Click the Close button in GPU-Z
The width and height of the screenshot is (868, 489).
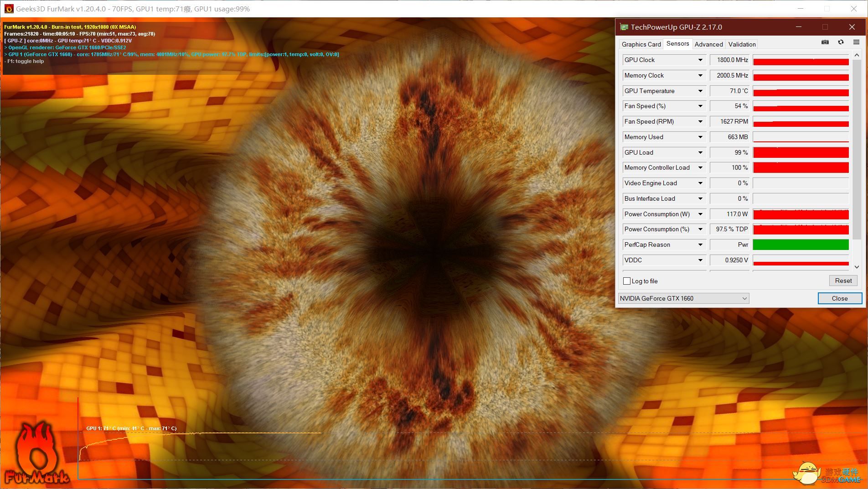coord(840,298)
